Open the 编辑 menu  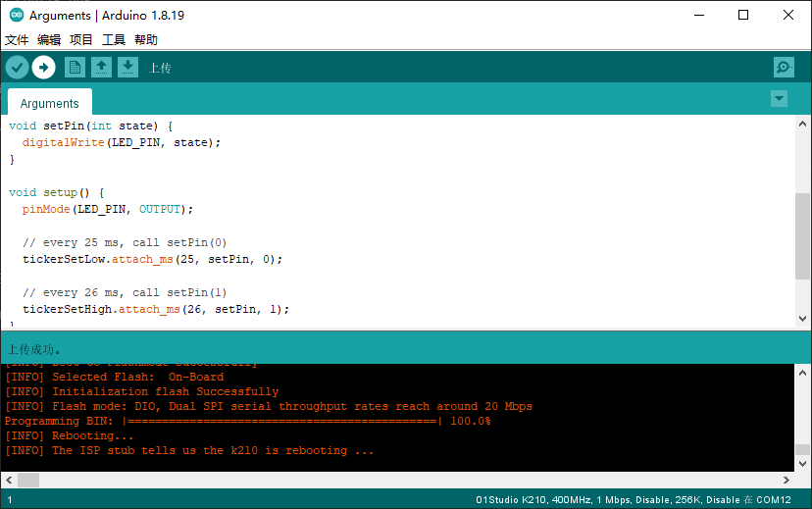pos(49,40)
